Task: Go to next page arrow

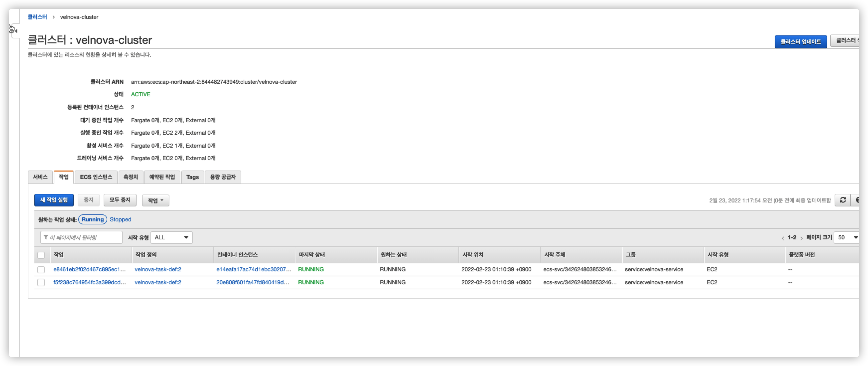Action: [x=801, y=238]
